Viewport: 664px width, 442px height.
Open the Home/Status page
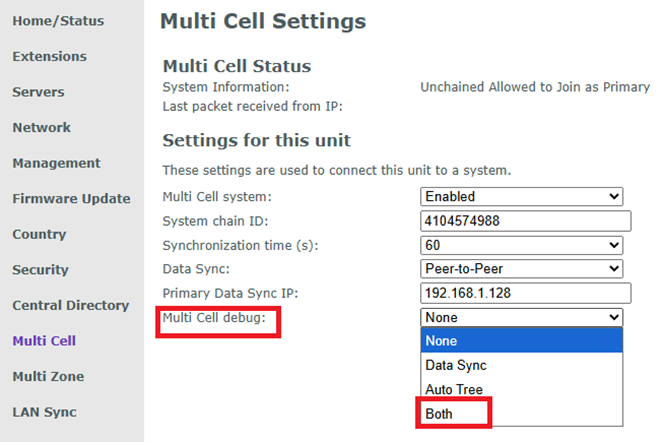(x=57, y=21)
